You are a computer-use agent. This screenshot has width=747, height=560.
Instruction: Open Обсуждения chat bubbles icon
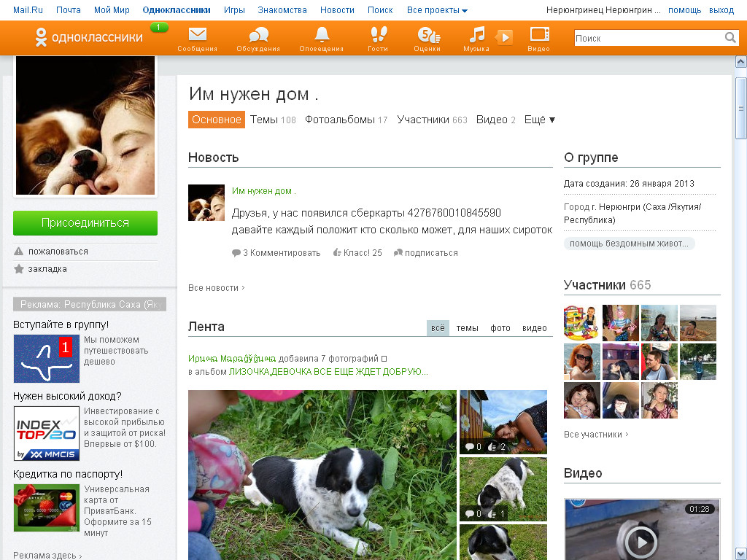coord(258,35)
